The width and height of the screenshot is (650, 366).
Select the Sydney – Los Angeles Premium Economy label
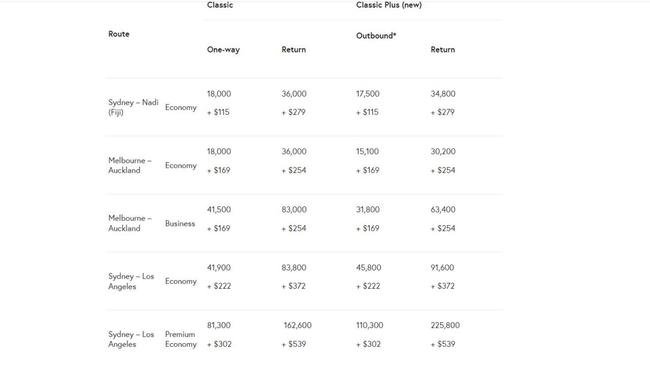pos(181,339)
